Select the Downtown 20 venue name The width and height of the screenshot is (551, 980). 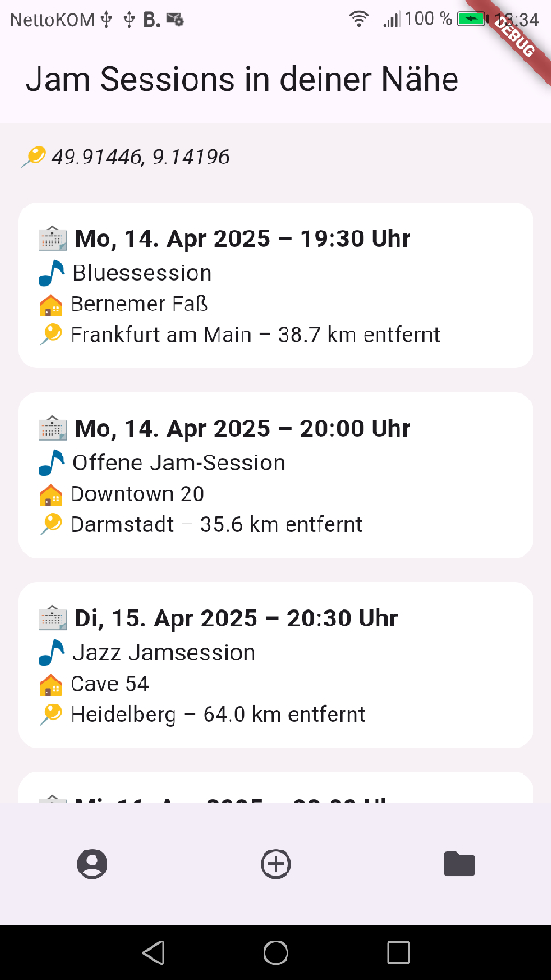[x=137, y=494]
